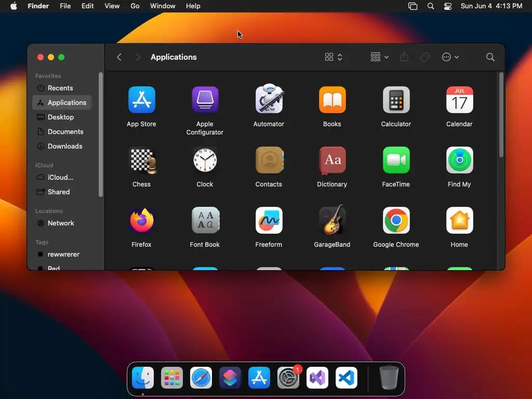532x399 pixels.
Task: Click the Edit Tags toolbar icon
Action: coord(424,57)
